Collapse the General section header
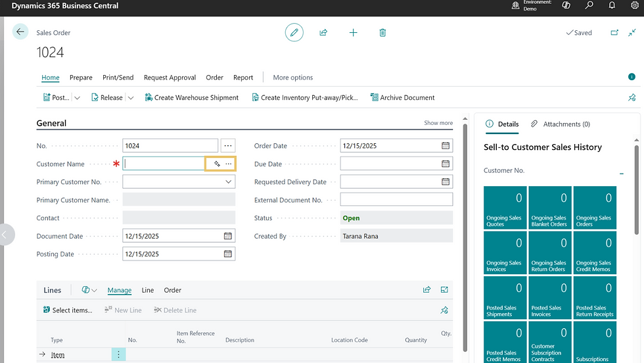Screen dimensions: 644x363 (51, 123)
